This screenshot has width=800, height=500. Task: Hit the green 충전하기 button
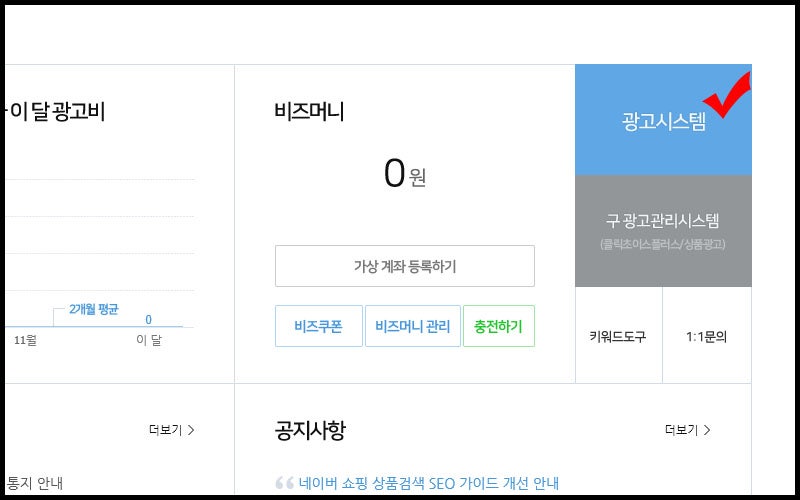coord(498,326)
